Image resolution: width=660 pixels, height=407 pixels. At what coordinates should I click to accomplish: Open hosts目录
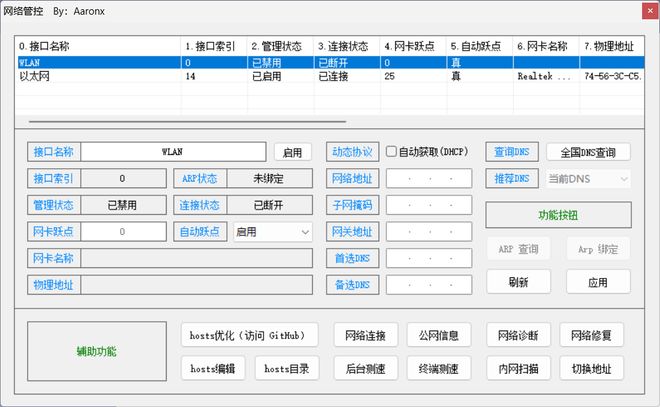287,368
